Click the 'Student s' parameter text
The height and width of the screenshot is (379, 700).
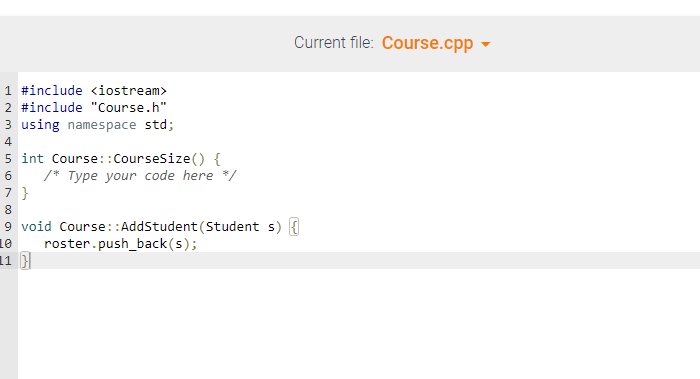[x=240, y=226]
